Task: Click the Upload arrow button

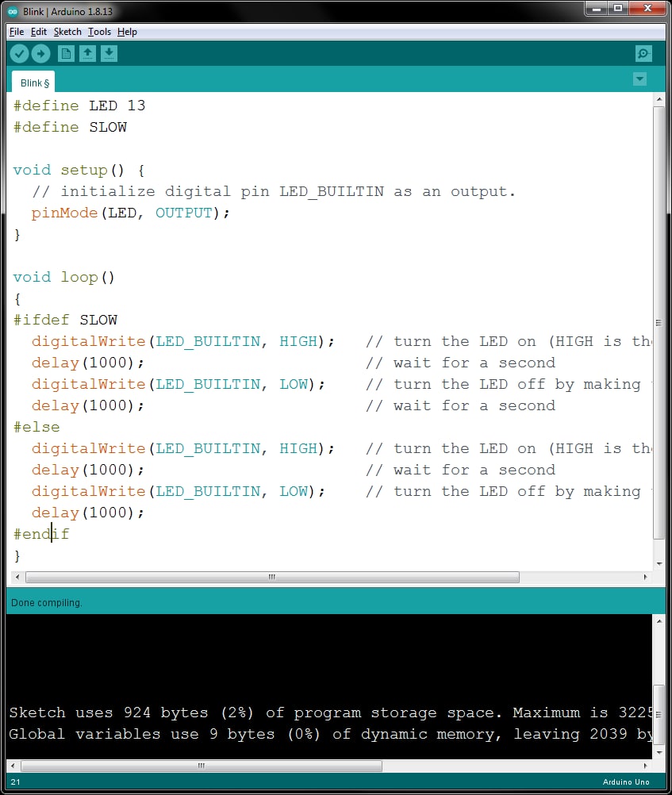Action: (x=40, y=53)
